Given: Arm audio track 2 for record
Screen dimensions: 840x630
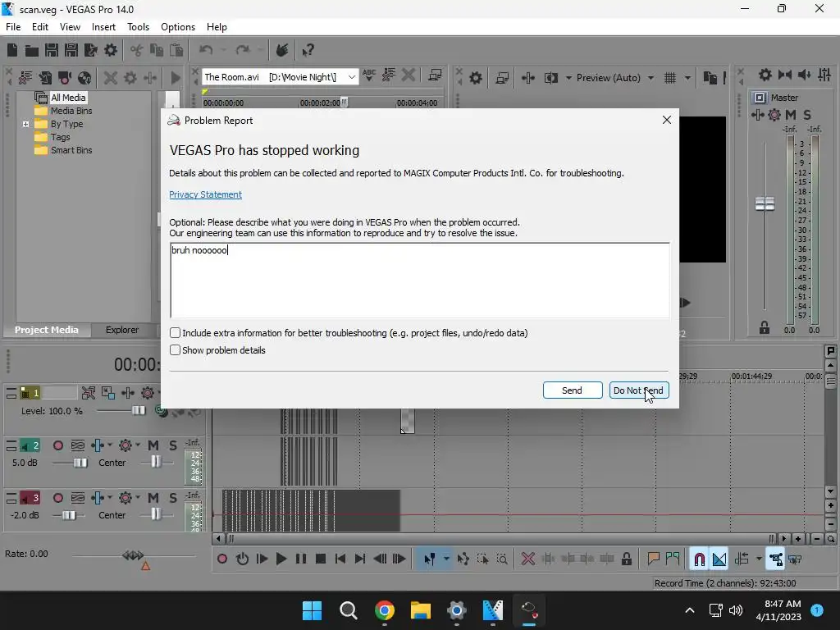Looking at the screenshot, I should pos(58,445).
